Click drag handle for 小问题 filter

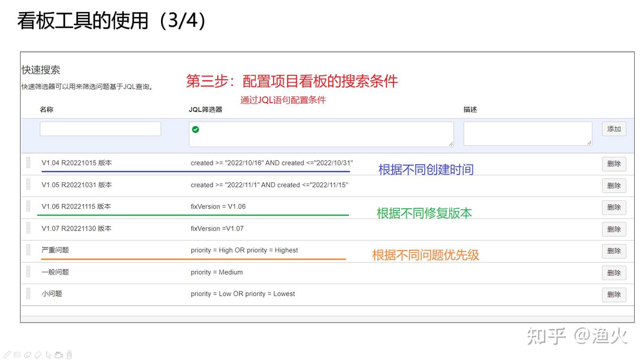(29, 294)
